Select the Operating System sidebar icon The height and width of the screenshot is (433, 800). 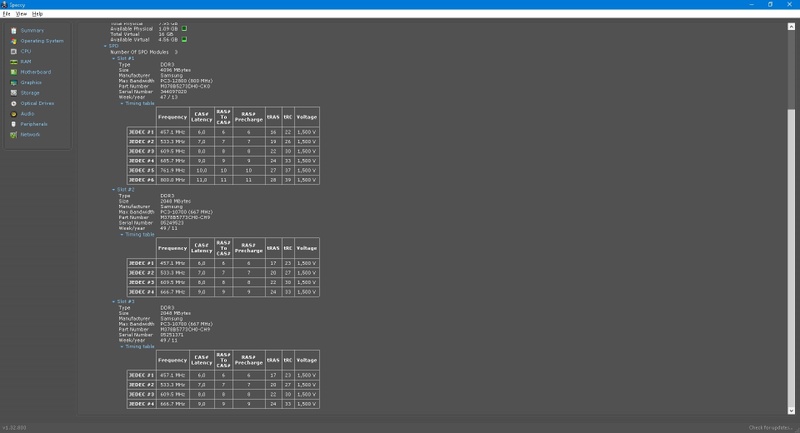click(14, 41)
